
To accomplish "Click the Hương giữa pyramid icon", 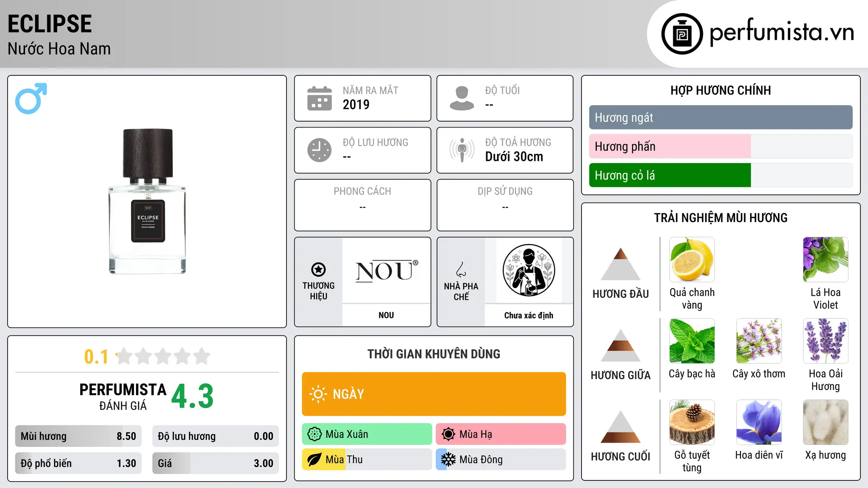I will [620, 345].
